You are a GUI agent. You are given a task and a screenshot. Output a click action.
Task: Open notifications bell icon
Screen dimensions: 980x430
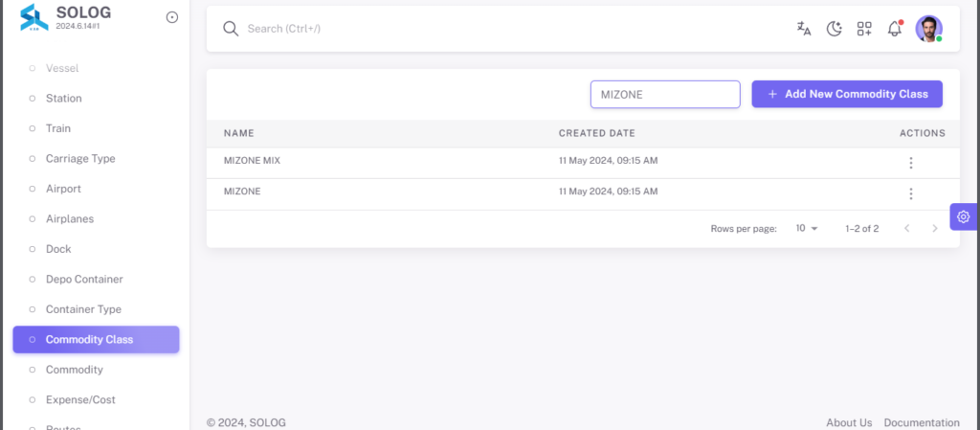(895, 29)
